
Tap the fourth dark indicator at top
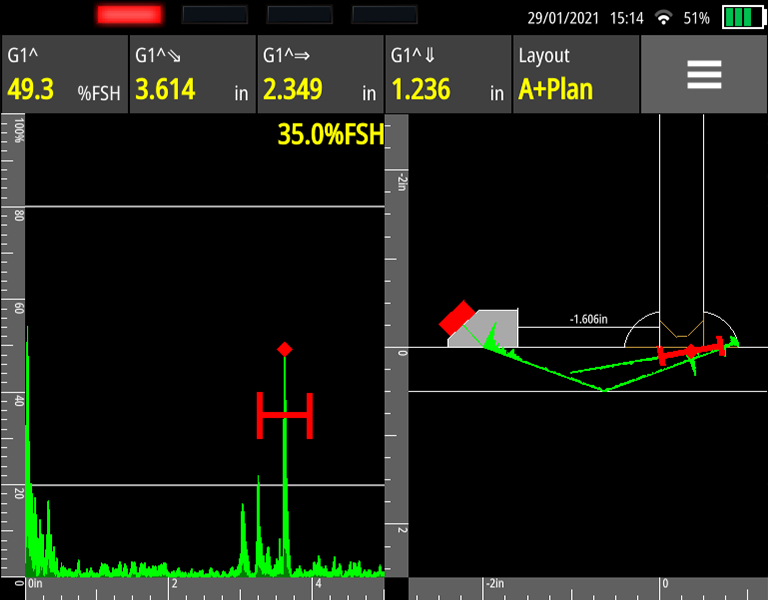(x=385, y=15)
